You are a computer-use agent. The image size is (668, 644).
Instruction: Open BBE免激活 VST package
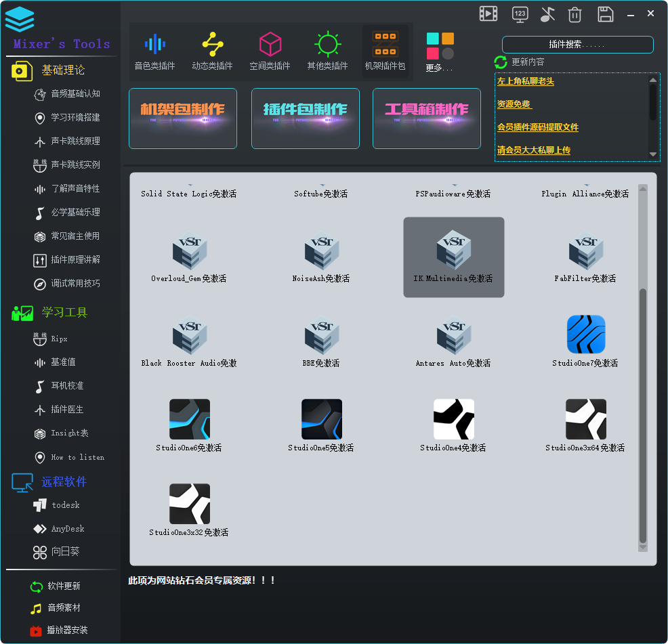pos(321,341)
